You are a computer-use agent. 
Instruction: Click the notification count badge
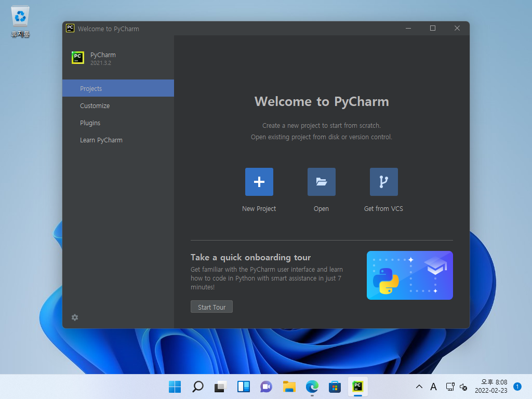[x=517, y=387]
